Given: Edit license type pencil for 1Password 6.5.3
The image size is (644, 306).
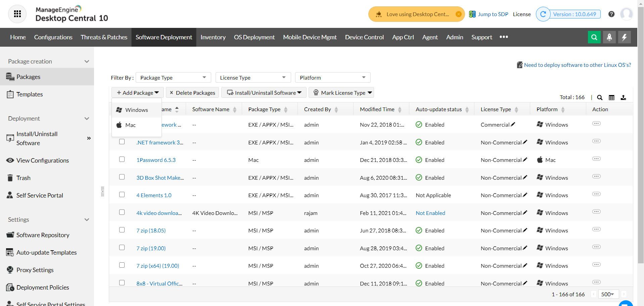Looking at the screenshot, I should pos(525,160).
